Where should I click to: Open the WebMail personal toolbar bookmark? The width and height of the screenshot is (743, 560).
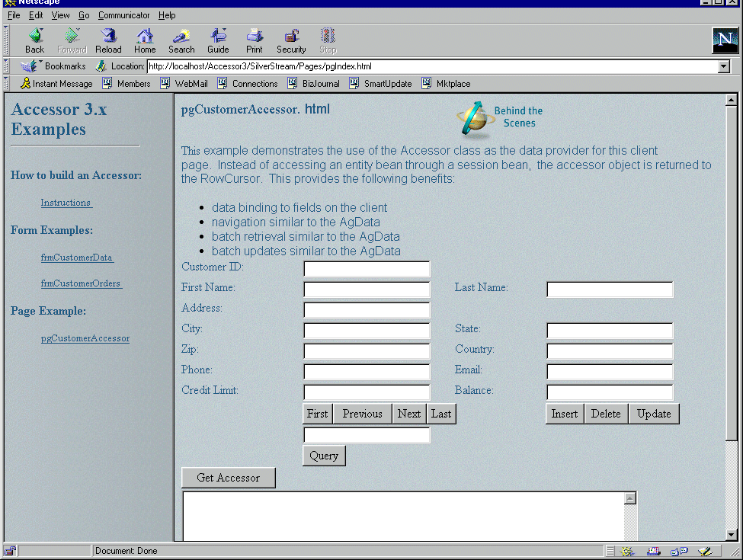(x=184, y=84)
